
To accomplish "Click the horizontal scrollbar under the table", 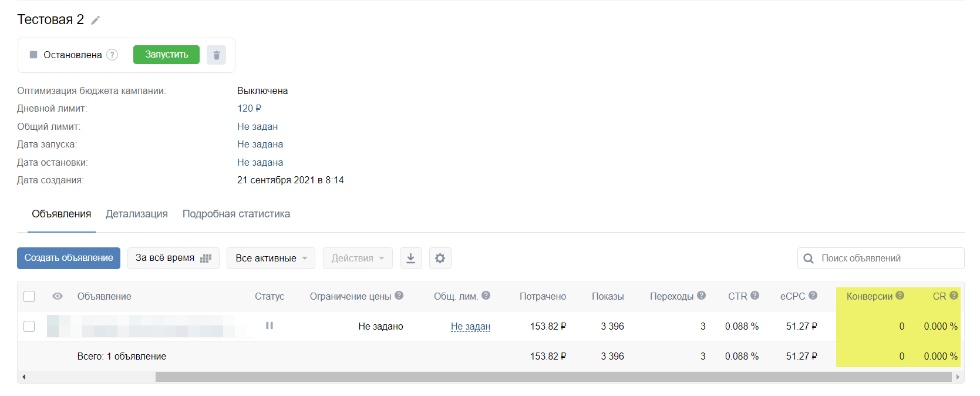I will tap(553, 377).
